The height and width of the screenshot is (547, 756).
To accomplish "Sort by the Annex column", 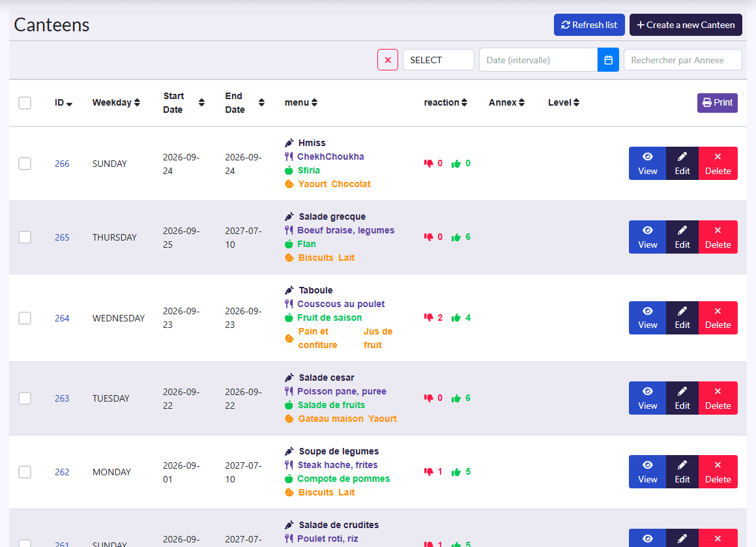I will [507, 103].
